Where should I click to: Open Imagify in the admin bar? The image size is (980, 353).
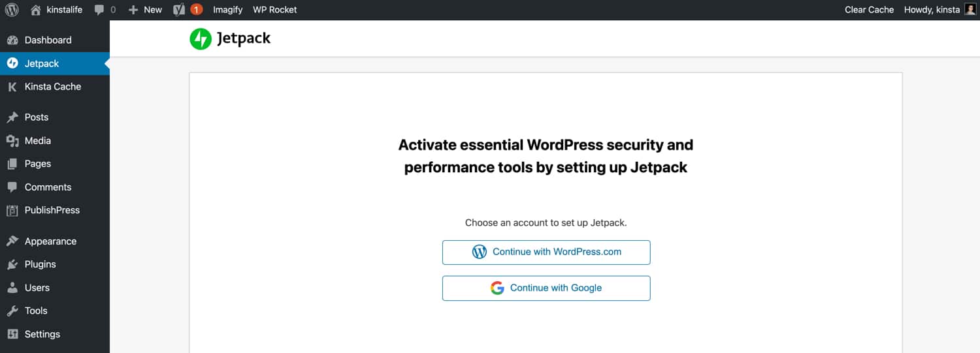[x=227, y=10]
